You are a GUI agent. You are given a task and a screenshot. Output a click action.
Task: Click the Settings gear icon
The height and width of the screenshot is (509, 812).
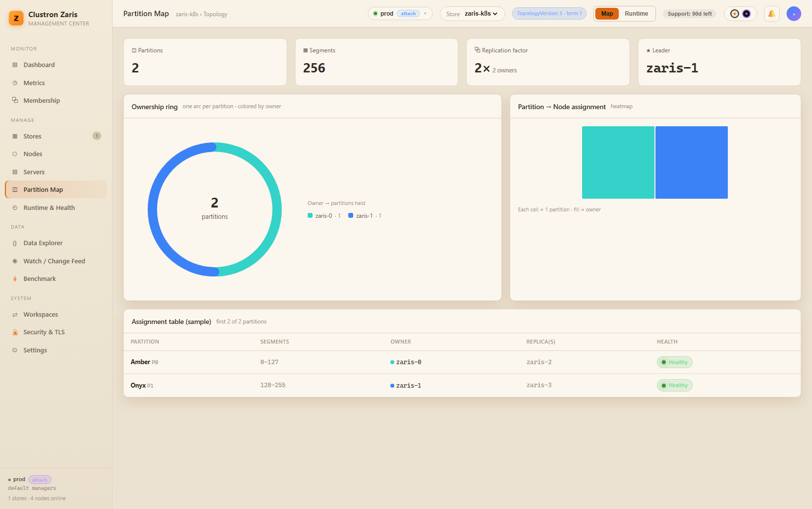point(15,350)
